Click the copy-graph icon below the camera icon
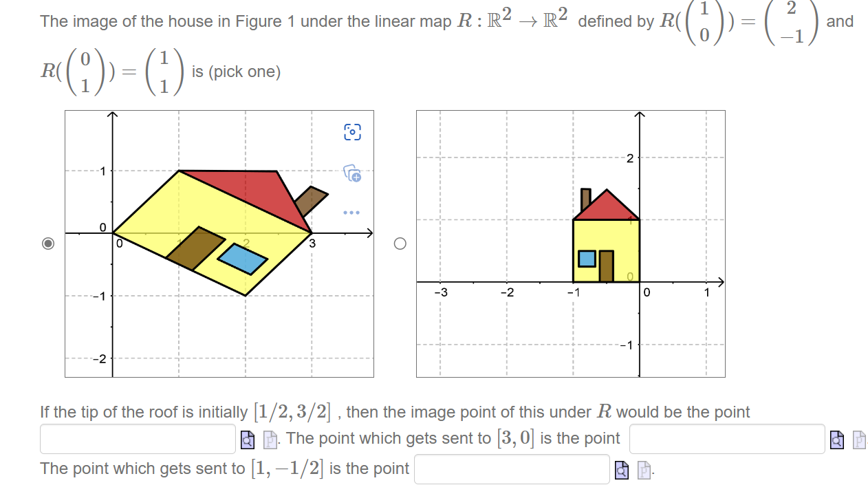The height and width of the screenshot is (496, 868). [x=351, y=175]
